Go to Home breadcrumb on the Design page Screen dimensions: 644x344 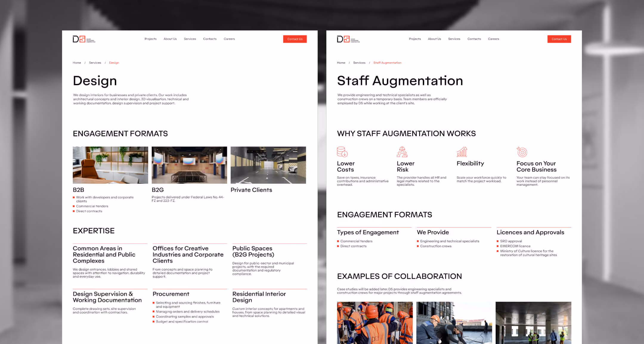[77, 63]
